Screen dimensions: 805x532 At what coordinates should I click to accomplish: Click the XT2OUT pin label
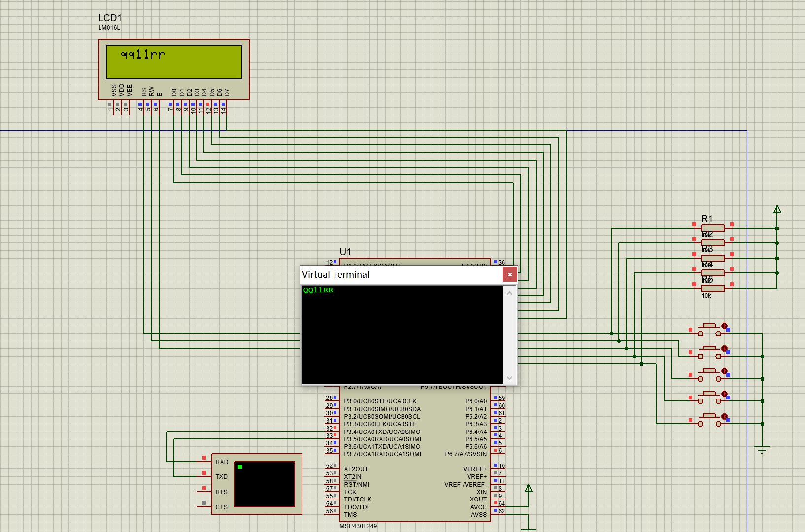pos(356,469)
